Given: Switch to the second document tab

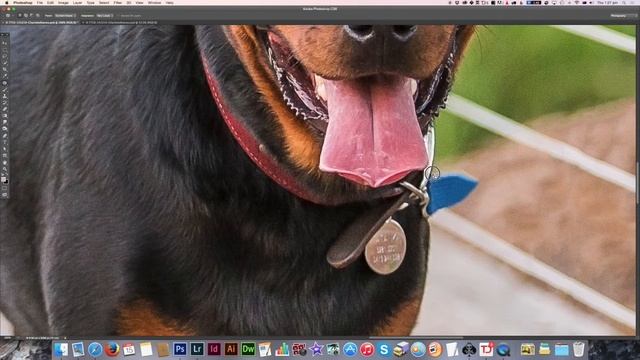Looking at the screenshot, I should (120, 22).
